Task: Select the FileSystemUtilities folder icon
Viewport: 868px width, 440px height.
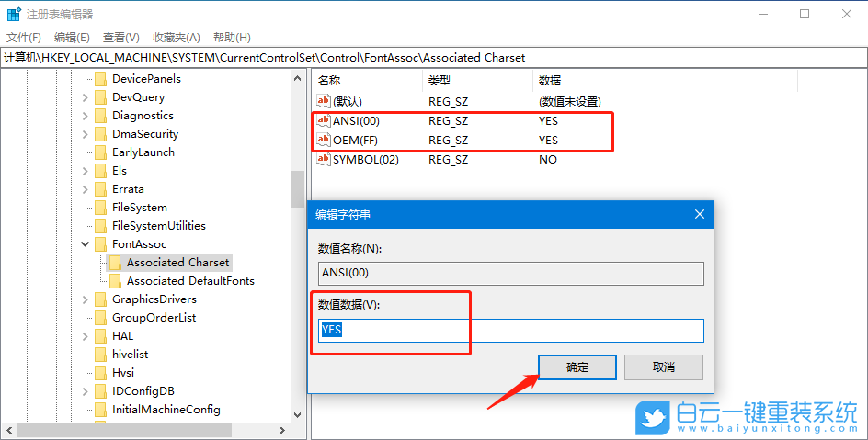Action: tap(100, 226)
